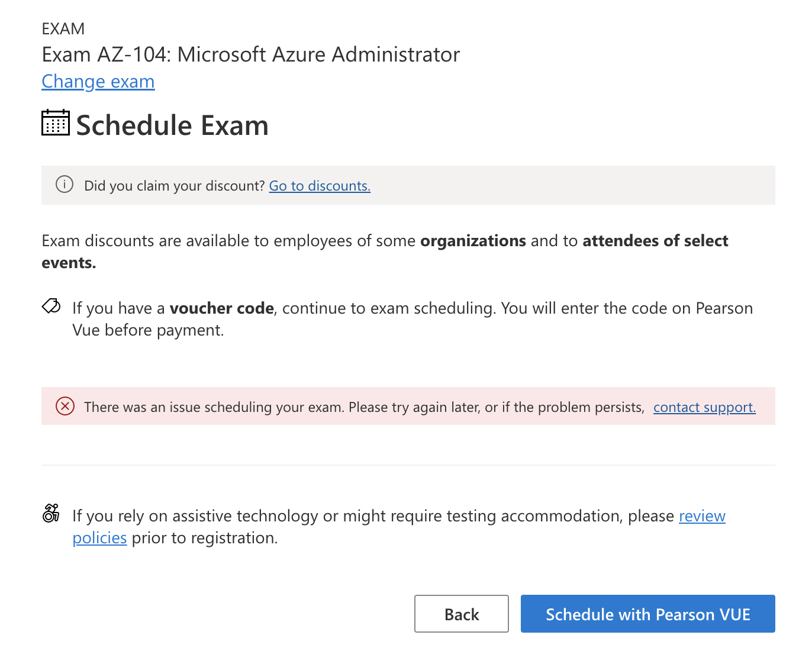The image size is (812, 651).
Task: Click the accessibility wheelchair icon
Action: [x=51, y=513]
